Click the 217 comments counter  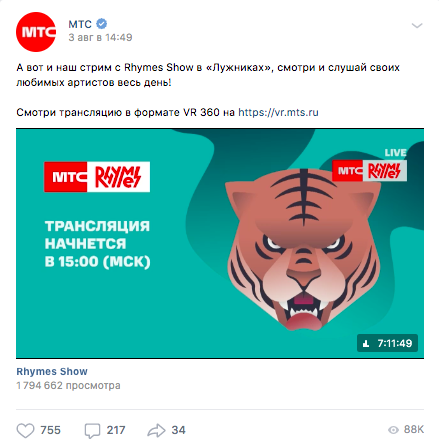click(x=116, y=430)
